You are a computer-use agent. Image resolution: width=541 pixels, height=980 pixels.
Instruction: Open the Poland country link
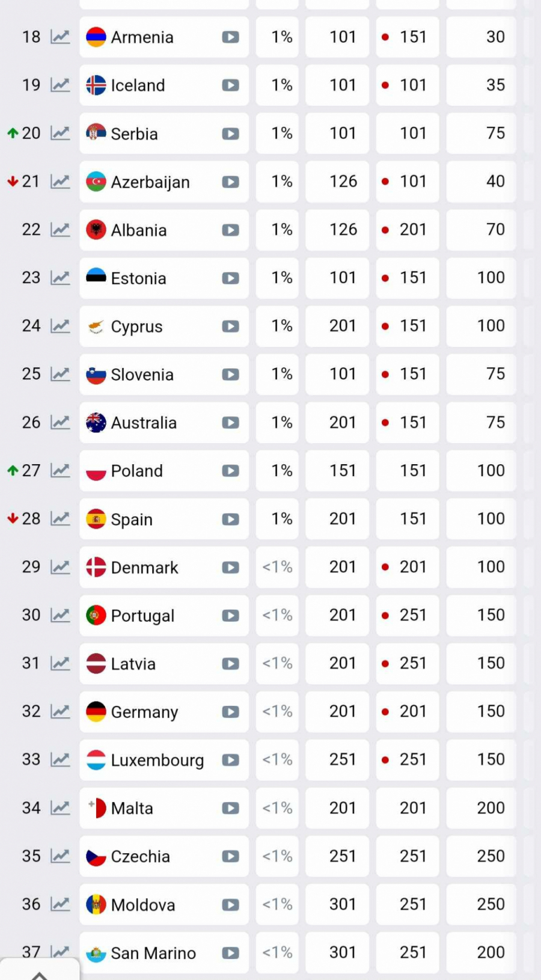(x=136, y=471)
